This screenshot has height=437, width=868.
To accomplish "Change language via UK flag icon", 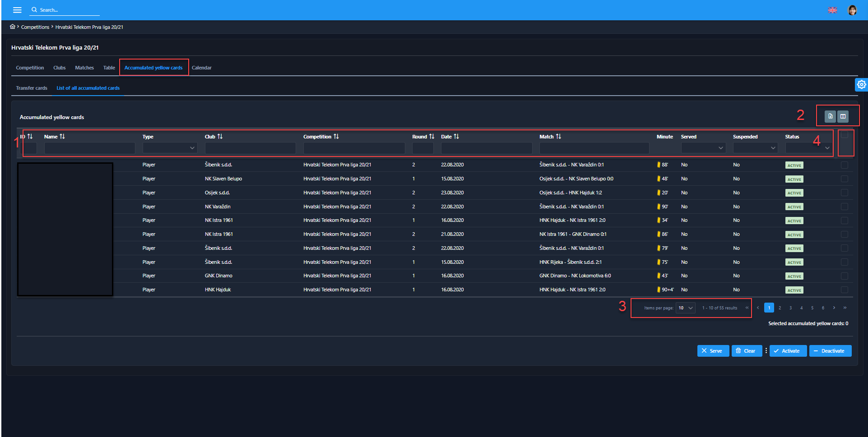I will (x=832, y=10).
